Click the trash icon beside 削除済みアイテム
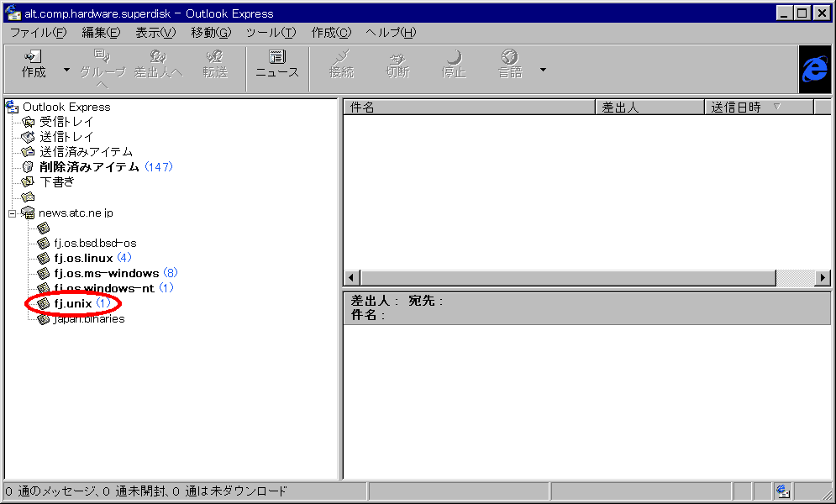 click(x=29, y=167)
